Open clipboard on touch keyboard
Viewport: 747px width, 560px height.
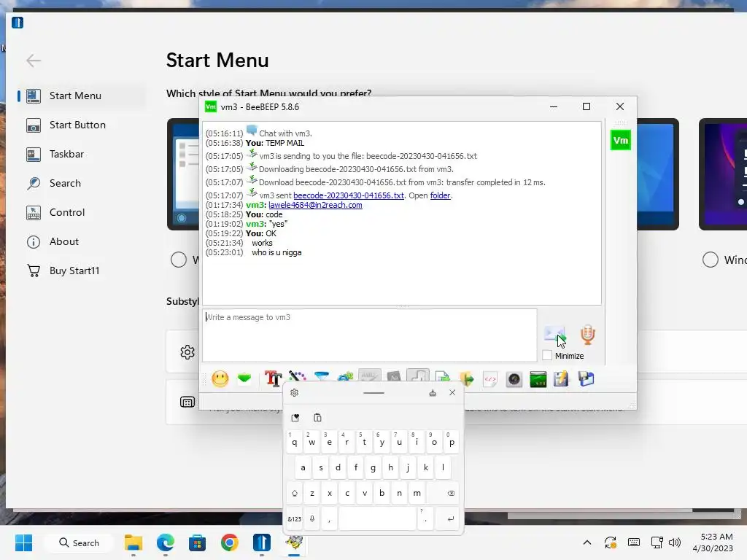click(317, 418)
